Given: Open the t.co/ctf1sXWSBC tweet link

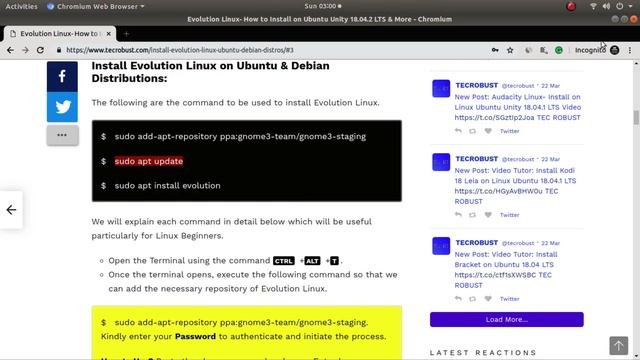Looking at the screenshot, I should coord(495,275).
